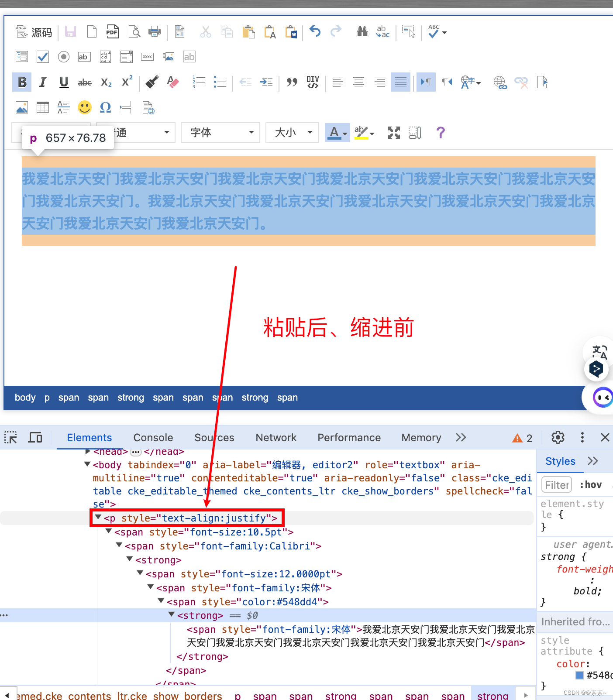Open Find with binoculars icon
Image resolution: width=613 pixels, height=700 pixels.
coord(362,31)
